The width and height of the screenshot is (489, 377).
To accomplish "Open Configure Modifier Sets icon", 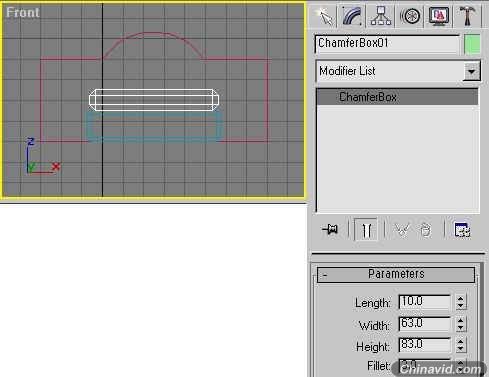I will point(462,229).
